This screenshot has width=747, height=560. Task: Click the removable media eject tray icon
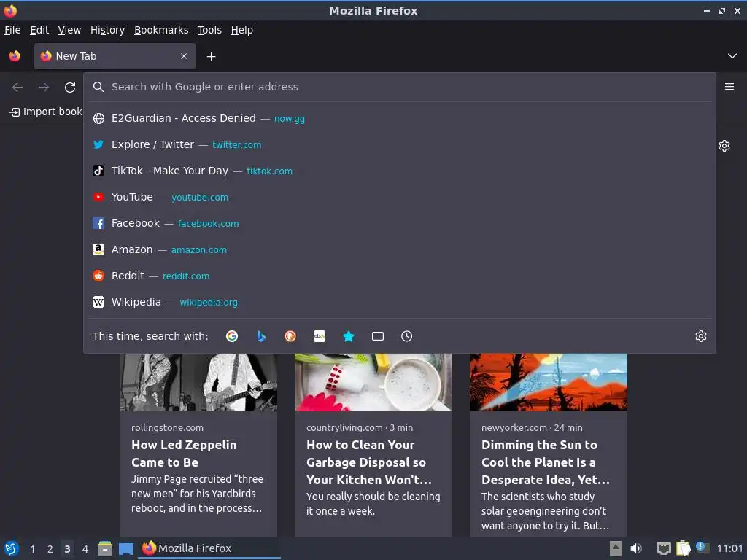click(616, 548)
